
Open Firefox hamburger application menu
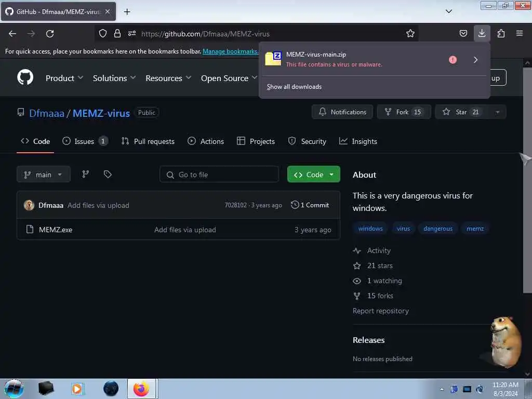tap(520, 33)
